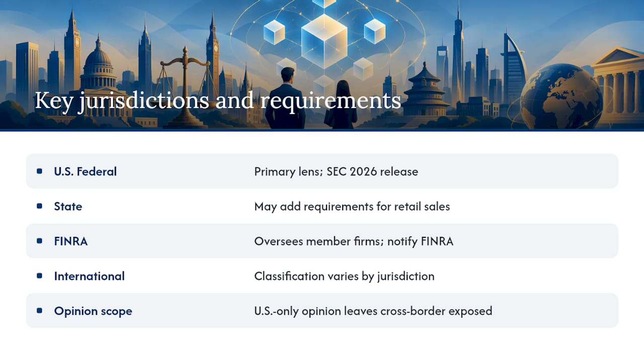Viewport: 644px width, 362px height.
Task: Select "Oversees member firms; notify FINRA" text
Action: [354, 241]
